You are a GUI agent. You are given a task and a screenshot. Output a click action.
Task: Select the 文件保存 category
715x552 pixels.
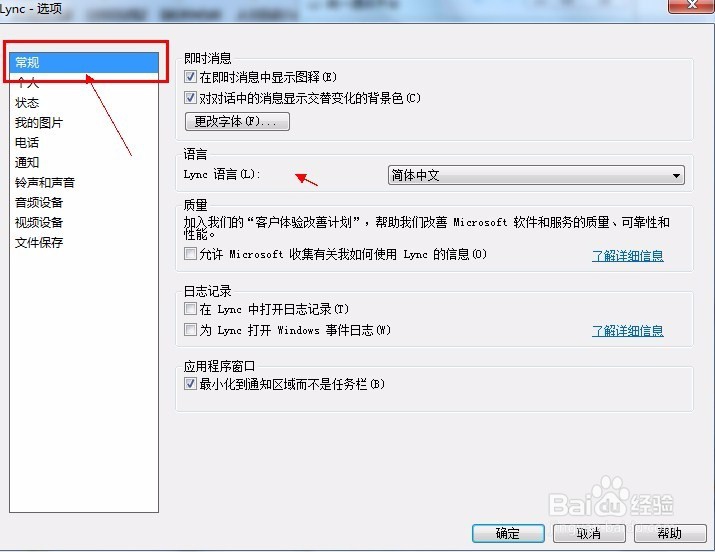coord(84,242)
